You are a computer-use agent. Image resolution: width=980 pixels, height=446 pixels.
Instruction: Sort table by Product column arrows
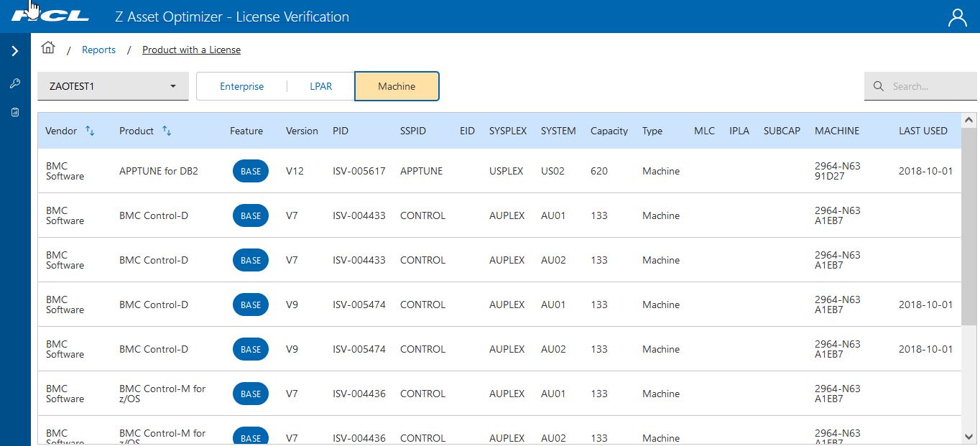click(167, 131)
